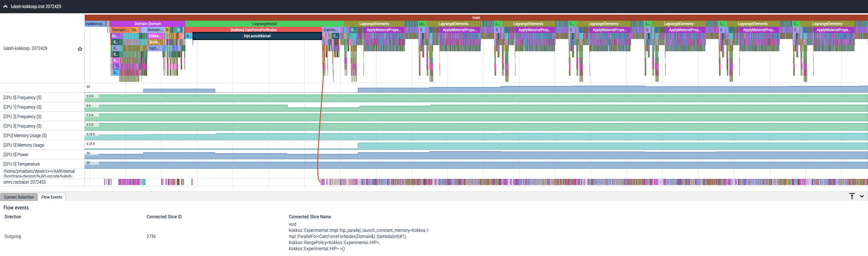868x256 pixels.
Task: Select the Flow Events tab
Action: 52,197
